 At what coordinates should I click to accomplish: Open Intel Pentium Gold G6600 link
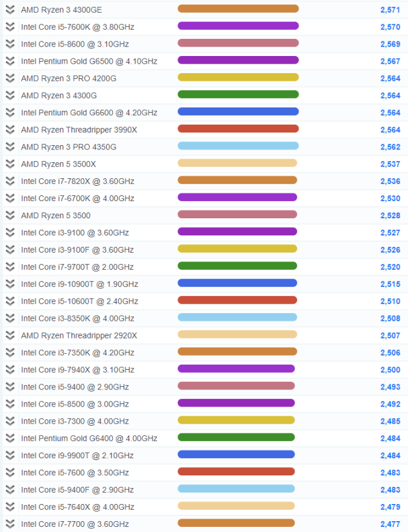(89, 113)
